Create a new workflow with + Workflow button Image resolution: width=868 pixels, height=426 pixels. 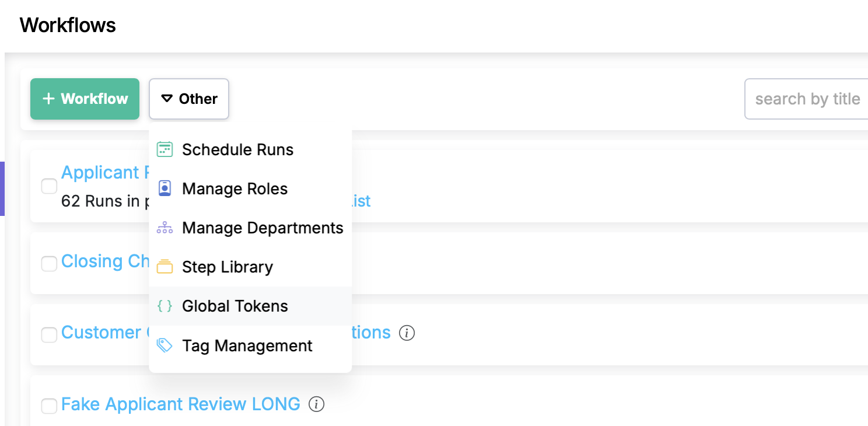pos(85,99)
